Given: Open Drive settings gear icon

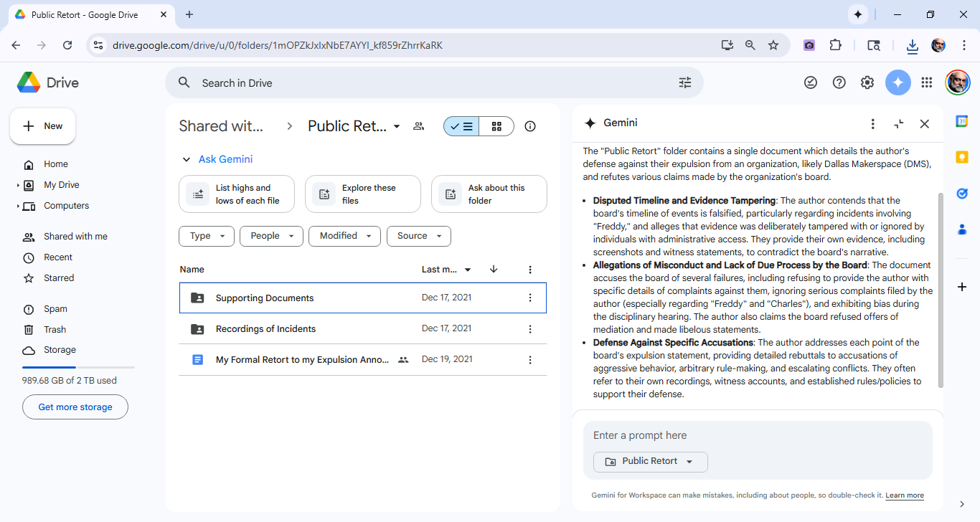Looking at the screenshot, I should pos(867,82).
